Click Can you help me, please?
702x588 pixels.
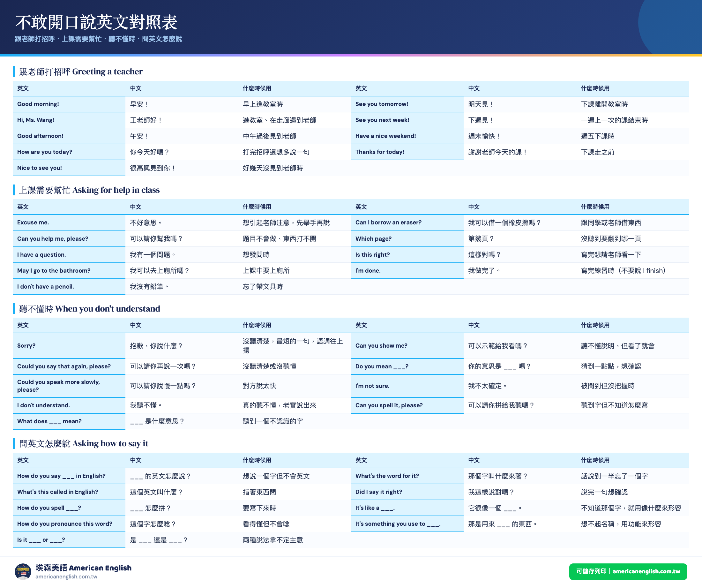click(x=53, y=238)
